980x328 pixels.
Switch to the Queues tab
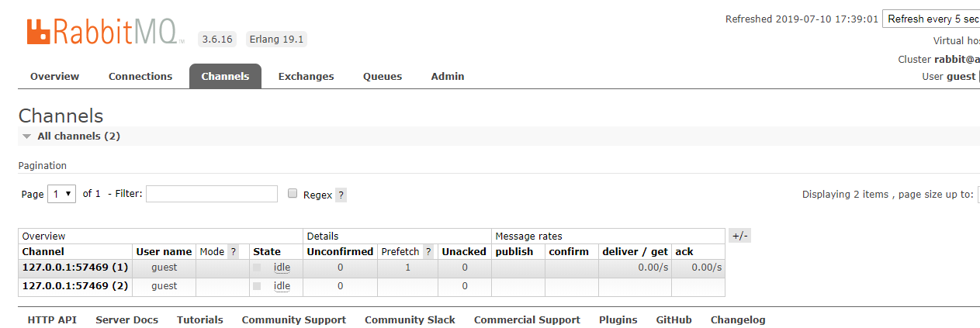point(383,76)
